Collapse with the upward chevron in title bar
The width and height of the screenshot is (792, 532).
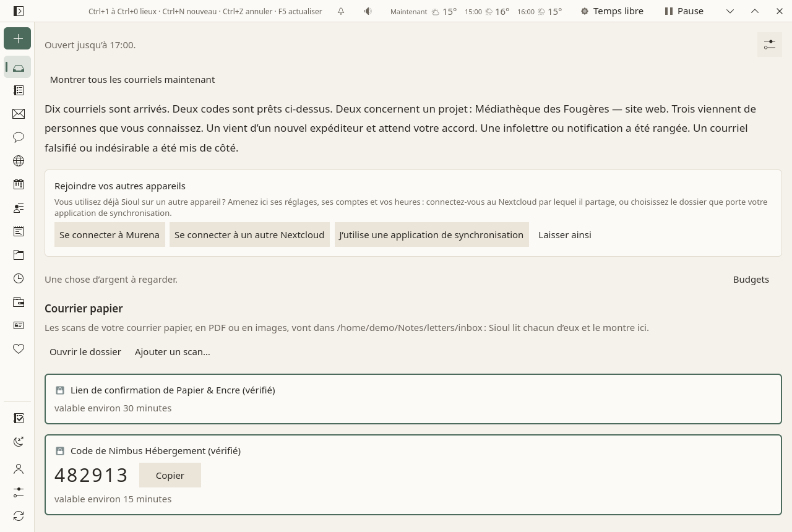click(x=755, y=11)
